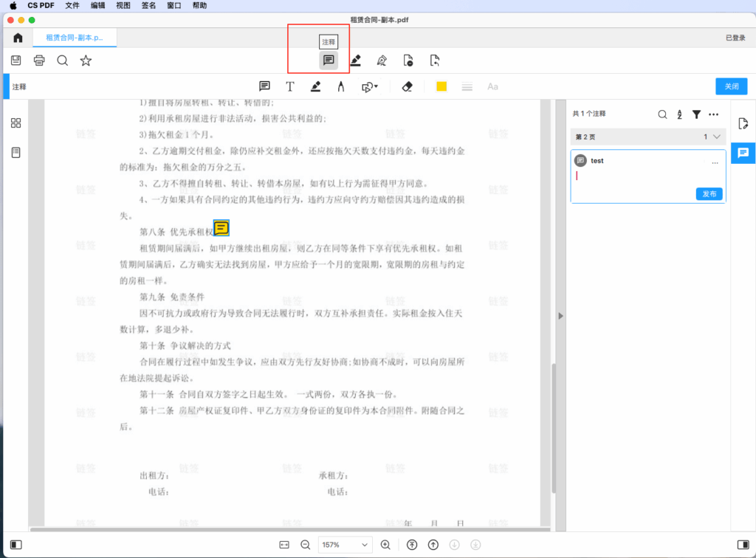Open the highlighter edit tool in main toolbar
Screen dimensions: 756x558
pos(356,61)
